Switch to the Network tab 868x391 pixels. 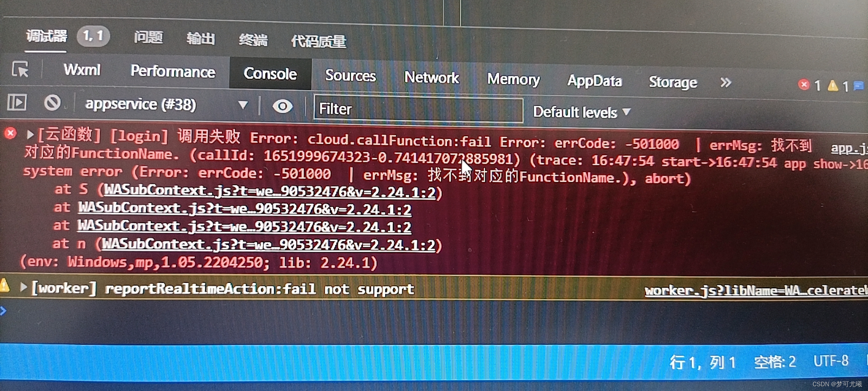[x=431, y=77]
